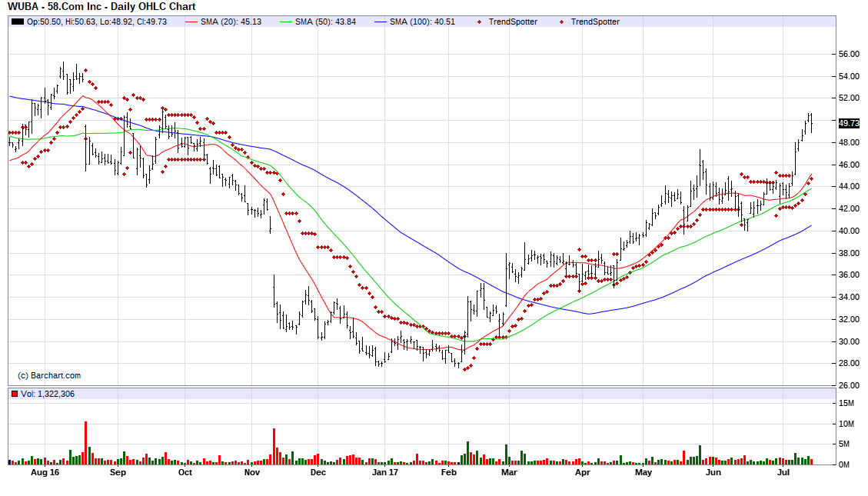
Task: Click the May date axis label
Action: point(644,472)
